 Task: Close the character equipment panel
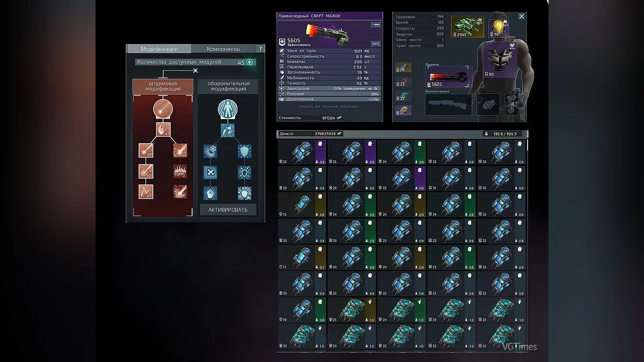[522, 17]
